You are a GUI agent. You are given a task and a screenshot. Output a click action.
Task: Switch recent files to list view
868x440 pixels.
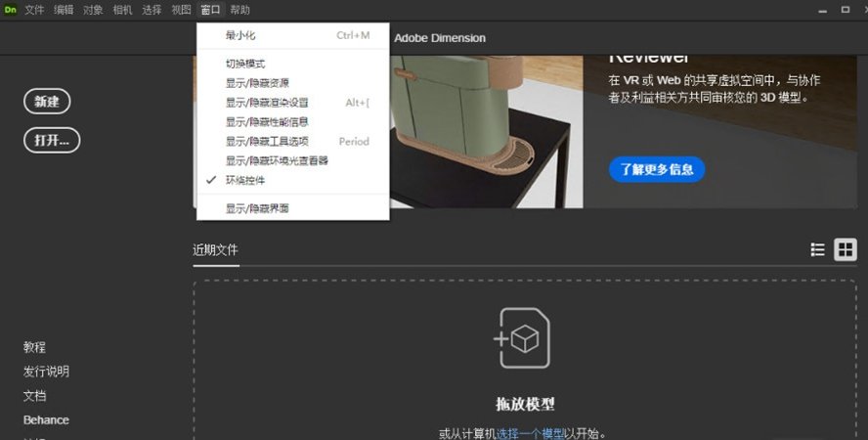pyautogui.click(x=817, y=249)
